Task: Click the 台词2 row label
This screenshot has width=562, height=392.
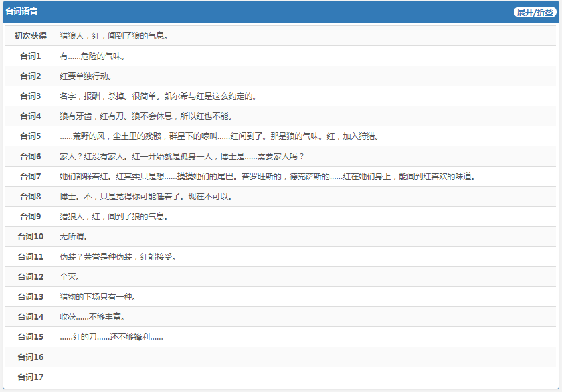Action: [x=31, y=76]
